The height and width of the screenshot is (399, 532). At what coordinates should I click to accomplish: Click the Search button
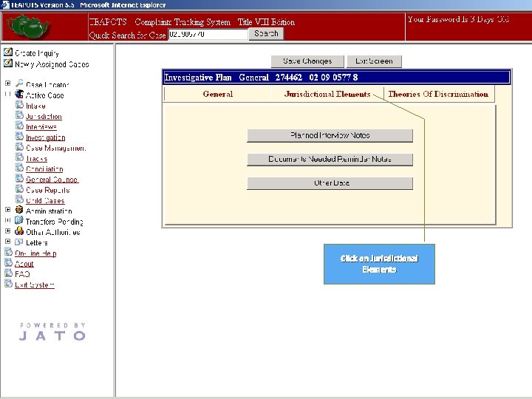pyautogui.click(x=266, y=33)
